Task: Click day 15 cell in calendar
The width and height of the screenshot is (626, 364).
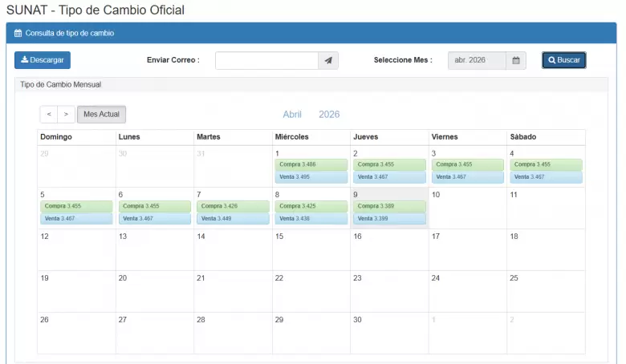Action: tap(311, 249)
